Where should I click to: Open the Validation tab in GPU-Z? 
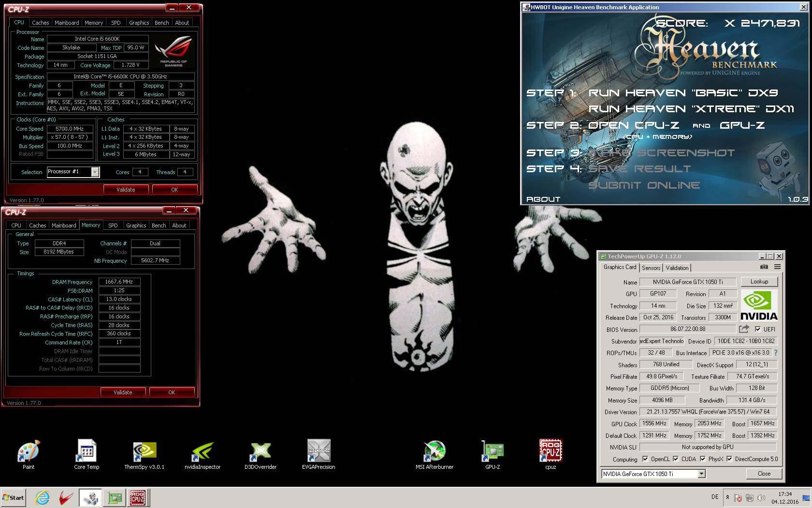677,268
